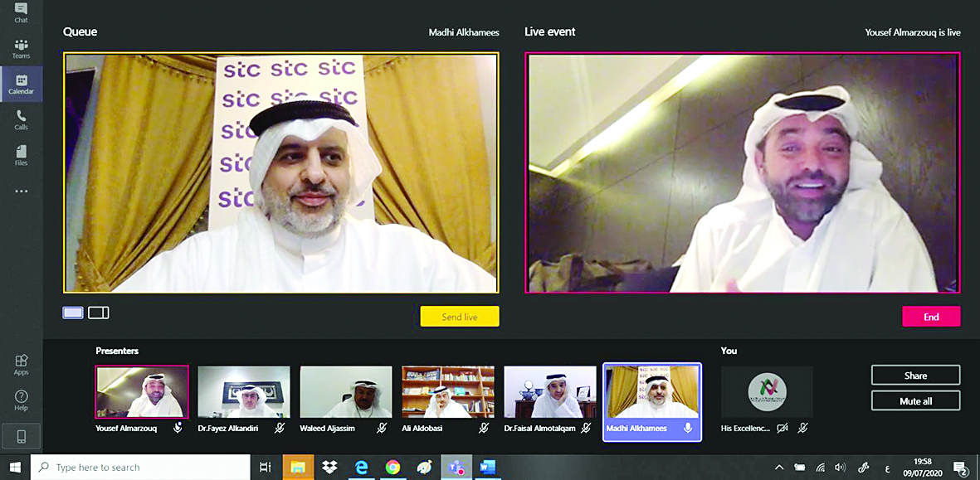Open Calls from the left rail
Image resolution: width=980 pixels, height=480 pixels.
point(21,119)
